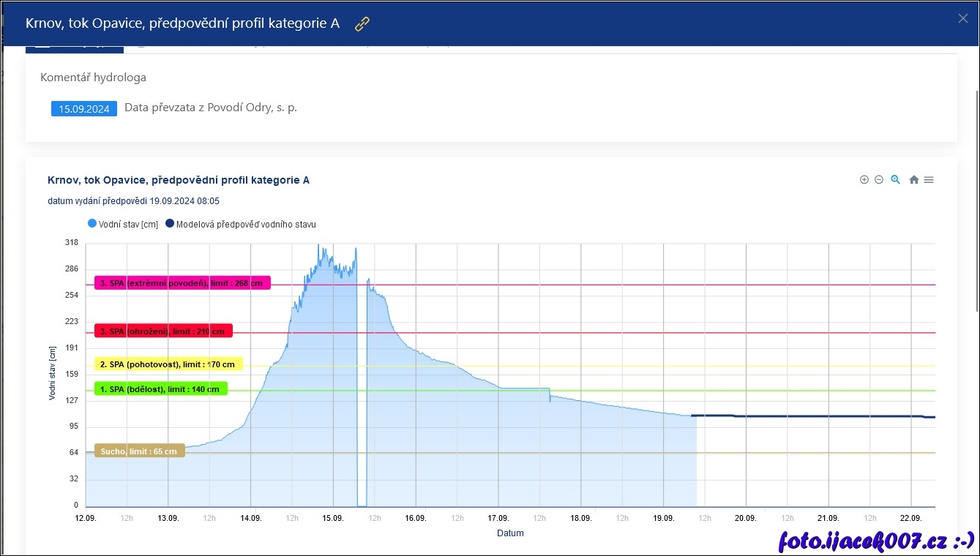This screenshot has width=980, height=556.
Task: Copy permalink using the chain link icon
Action: 362,24
